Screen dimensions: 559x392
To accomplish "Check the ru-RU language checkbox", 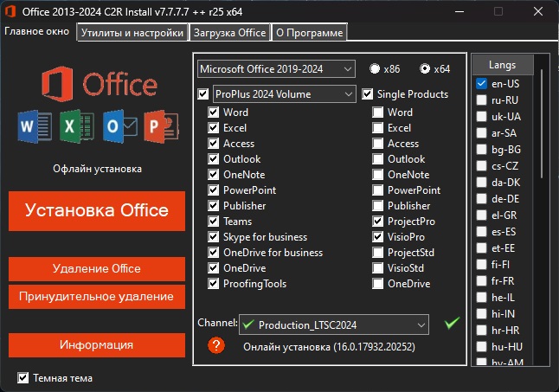I will (x=481, y=100).
